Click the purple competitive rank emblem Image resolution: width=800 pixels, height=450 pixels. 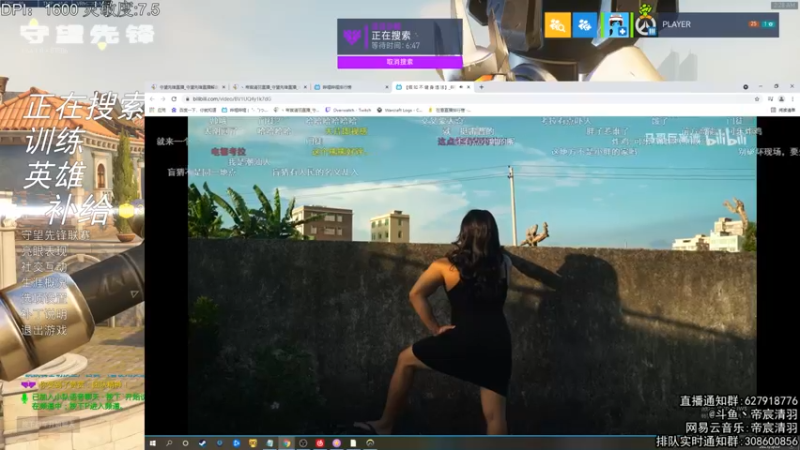[352, 37]
